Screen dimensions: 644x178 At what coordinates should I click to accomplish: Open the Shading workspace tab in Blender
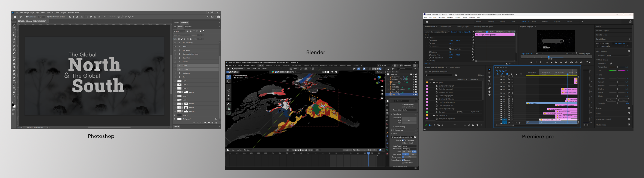pos(306,66)
